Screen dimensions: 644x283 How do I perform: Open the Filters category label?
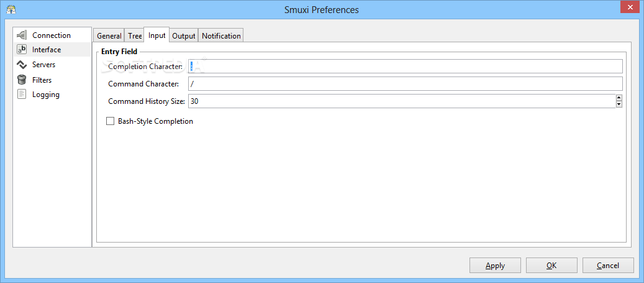click(x=42, y=80)
